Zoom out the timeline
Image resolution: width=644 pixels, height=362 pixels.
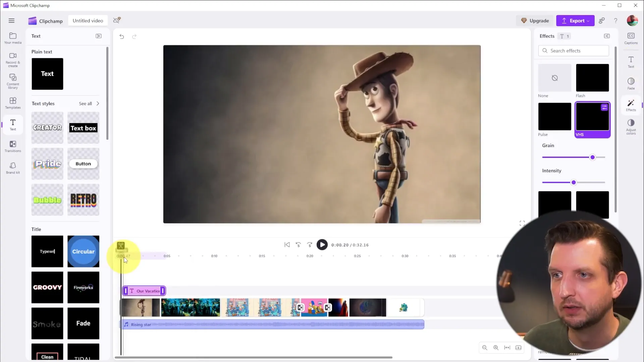click(x=485, y=348)
